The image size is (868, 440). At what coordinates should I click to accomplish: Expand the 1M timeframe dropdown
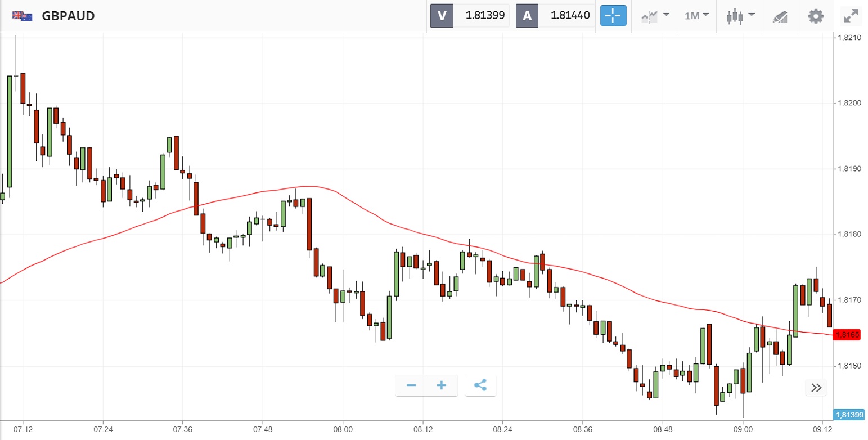[696, 16]
